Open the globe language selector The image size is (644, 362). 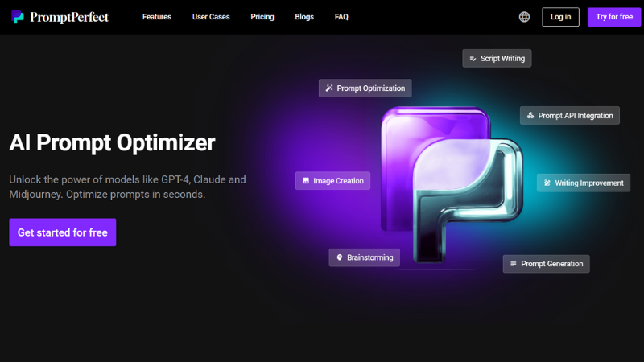pyautogui.click(x=525, y=17)
